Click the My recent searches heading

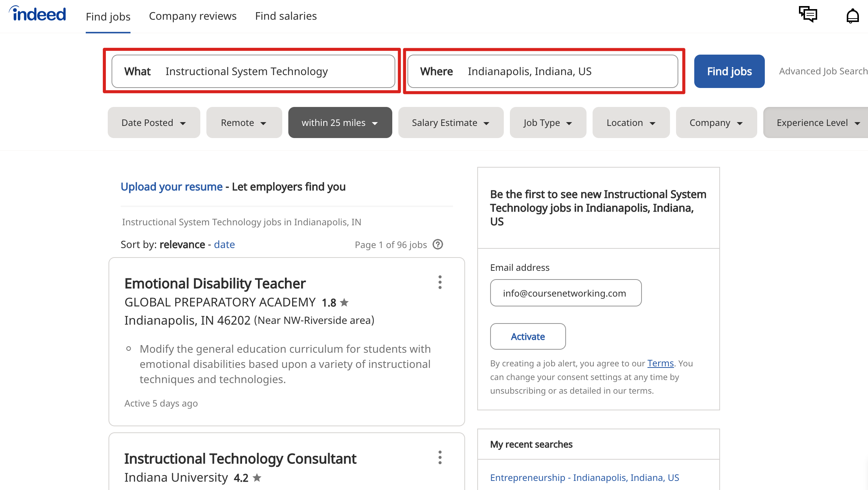click(x=531, y=444)
